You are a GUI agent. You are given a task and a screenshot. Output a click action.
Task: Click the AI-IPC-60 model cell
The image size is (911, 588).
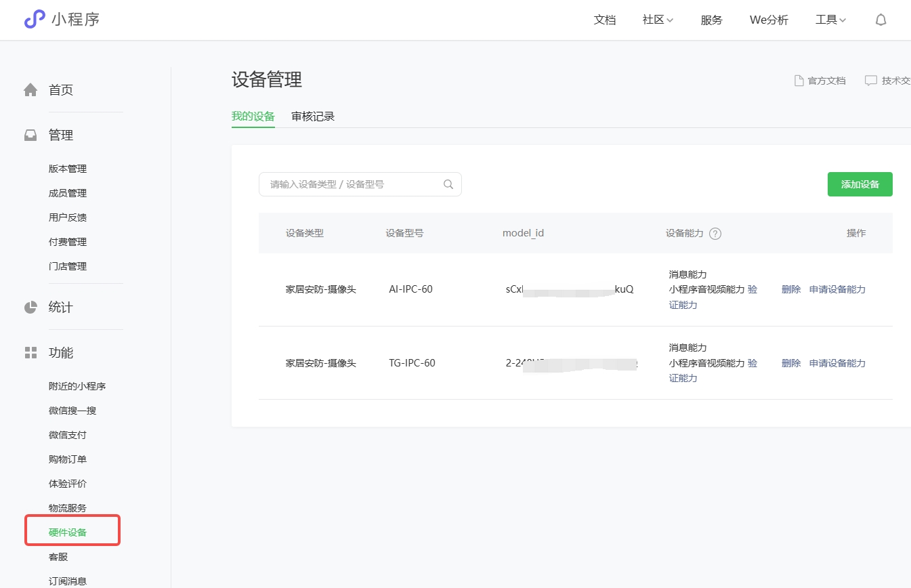pyautogui.click(x=410, y=289)
